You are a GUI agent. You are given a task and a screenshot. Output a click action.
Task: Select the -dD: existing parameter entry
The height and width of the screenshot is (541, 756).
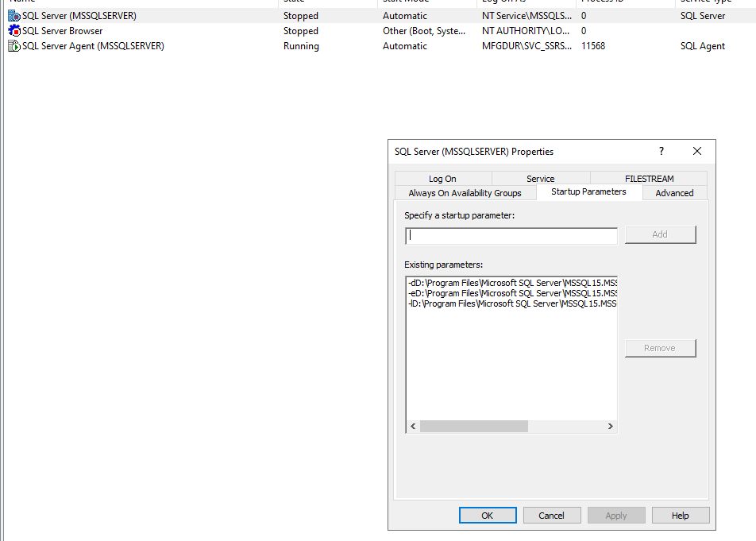(x=511, y=283)
